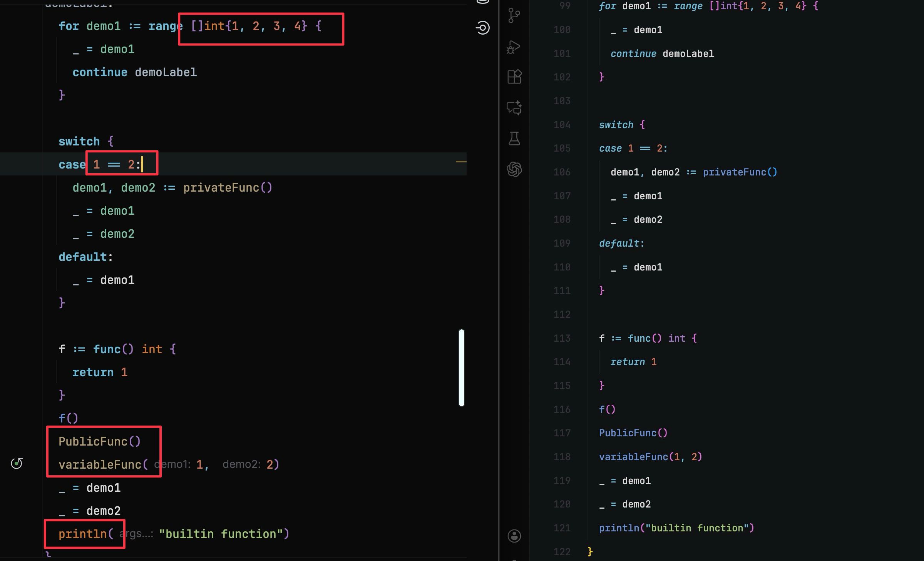The image size is (924, 561).
Task: Click 'return 1' on VS Code line 114
Action: click(x=633, y=362)
